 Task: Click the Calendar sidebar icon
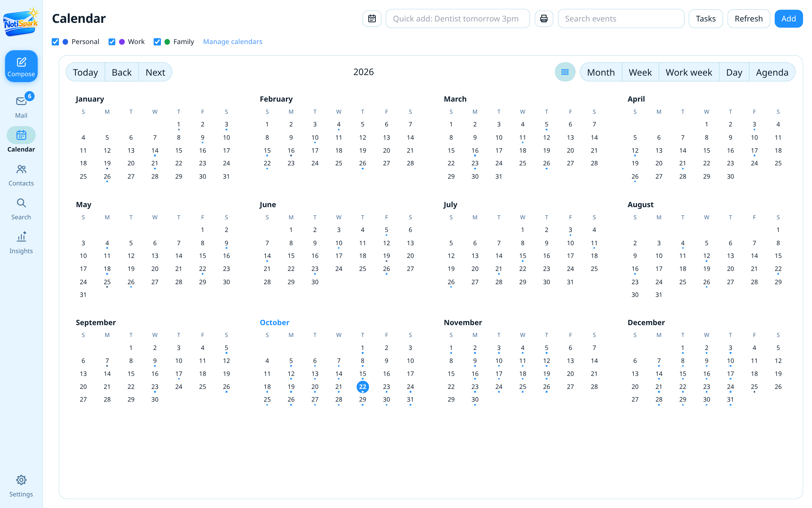21,135
